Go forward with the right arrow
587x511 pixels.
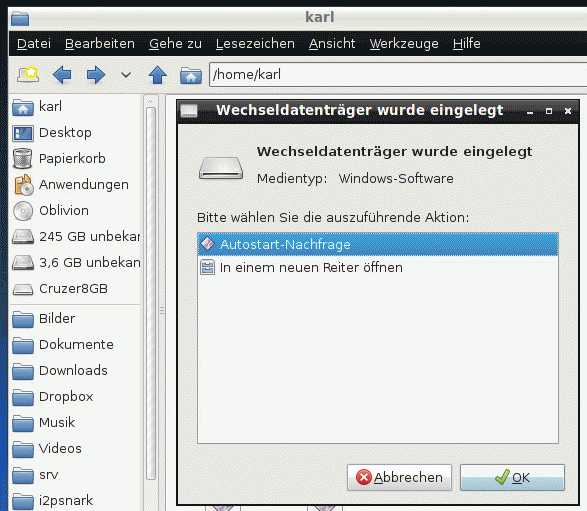click(96, 74)
